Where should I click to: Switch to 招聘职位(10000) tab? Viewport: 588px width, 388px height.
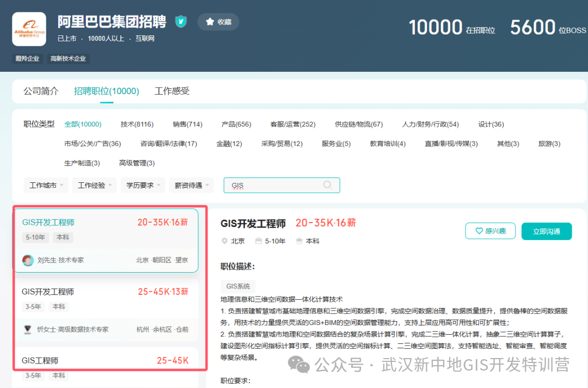(x=107, y=91)
